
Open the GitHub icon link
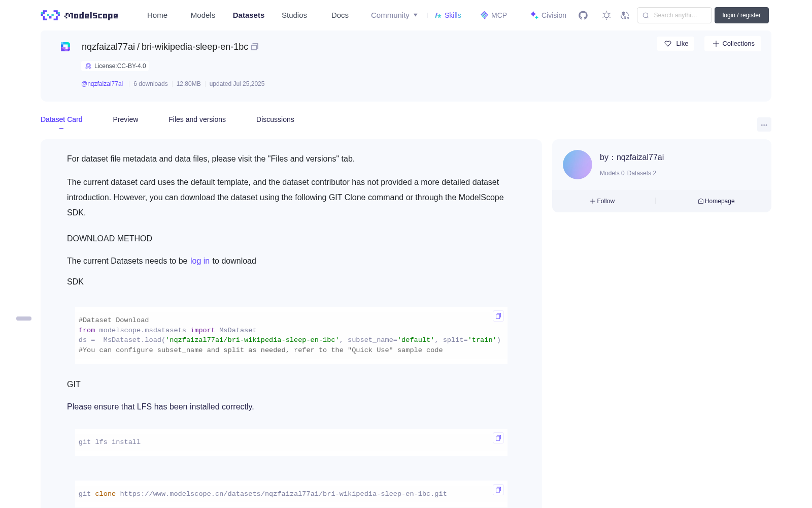click(x=583, y=15)
